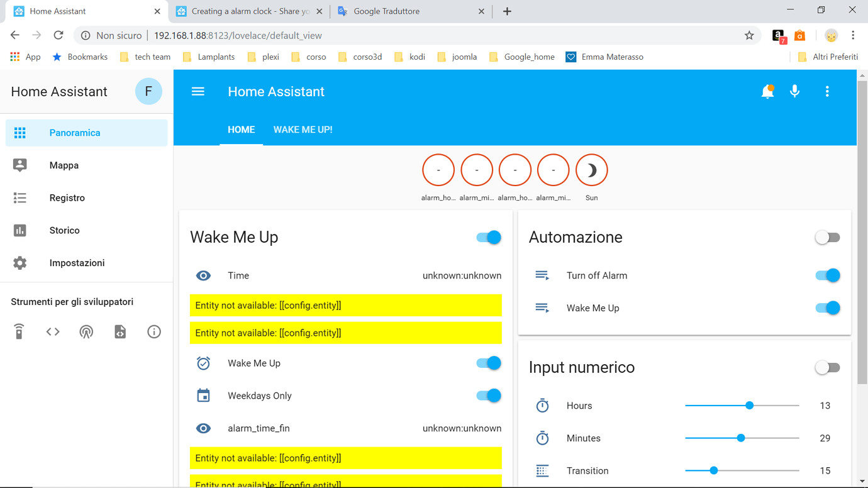
Task: Open the Chrome browser menu
Action: tap(853, 35)
